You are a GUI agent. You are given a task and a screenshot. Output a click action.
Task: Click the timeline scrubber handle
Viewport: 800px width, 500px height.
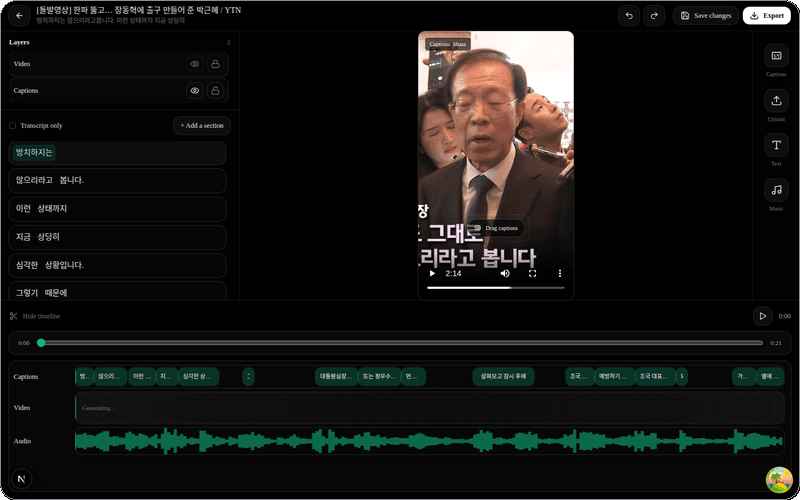pos(41,343)
